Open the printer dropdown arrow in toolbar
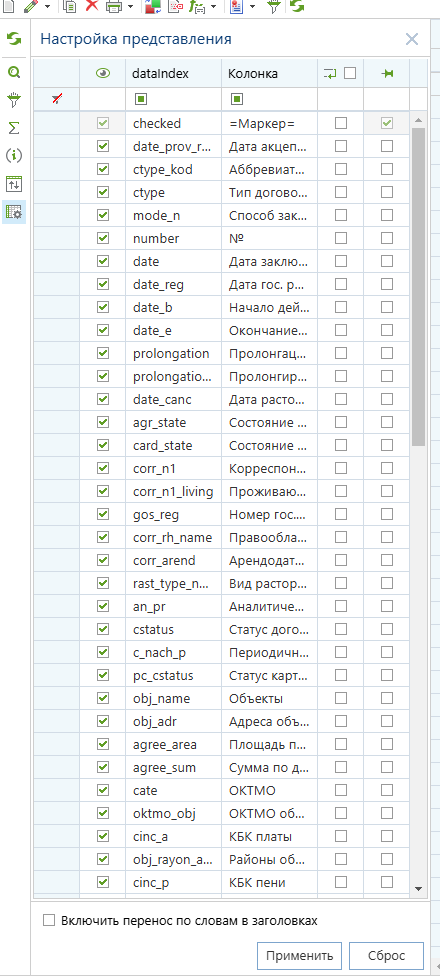Image resolution: width=440 pixels, height=979 pixels. 130,6
